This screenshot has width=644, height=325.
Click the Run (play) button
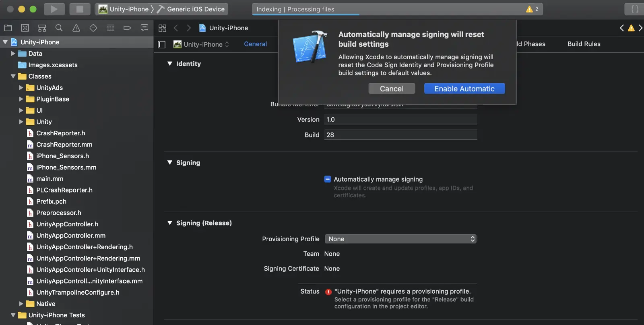point(54,9)
